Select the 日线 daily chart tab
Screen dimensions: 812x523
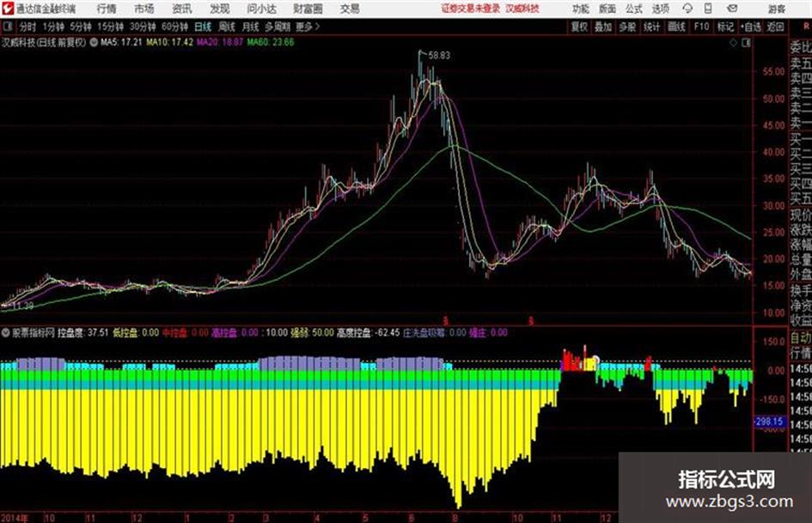(203, 27)
